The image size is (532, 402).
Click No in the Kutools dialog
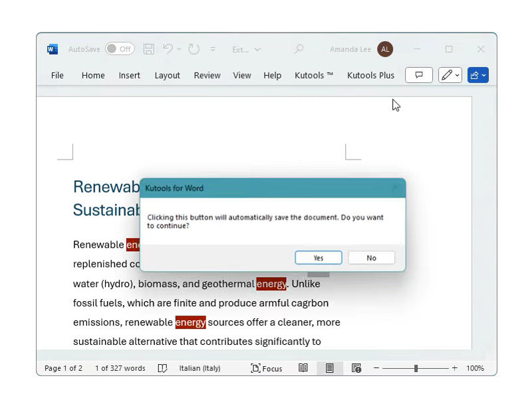[371, 258]
